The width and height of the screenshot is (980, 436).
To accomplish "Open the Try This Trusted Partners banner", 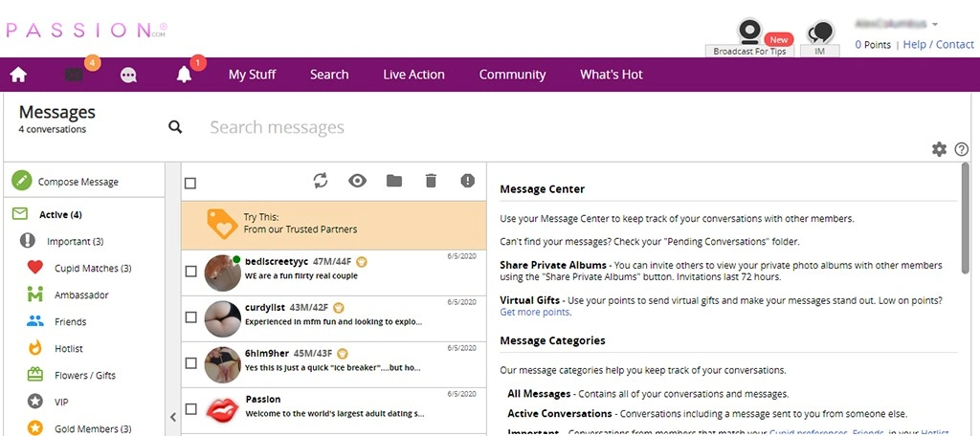I will click(x=334, y=226).
